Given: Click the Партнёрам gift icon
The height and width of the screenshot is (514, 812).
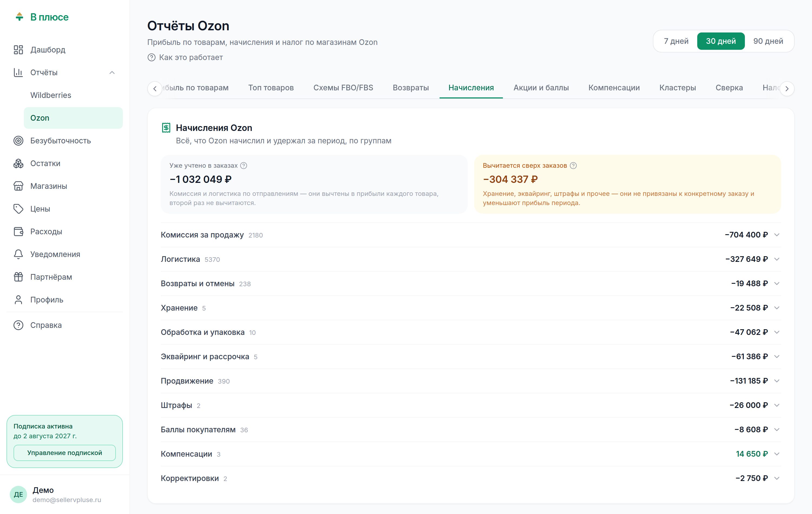Looking at the screenshot, I should click(x=18, y=277).
